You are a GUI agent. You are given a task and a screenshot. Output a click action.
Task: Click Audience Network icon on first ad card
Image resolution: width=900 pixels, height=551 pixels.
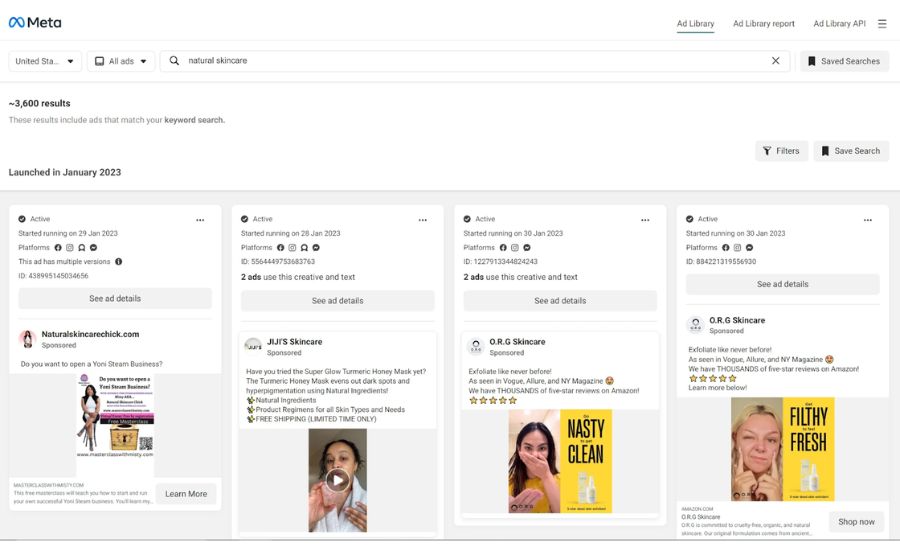click(x=82, y=248)
